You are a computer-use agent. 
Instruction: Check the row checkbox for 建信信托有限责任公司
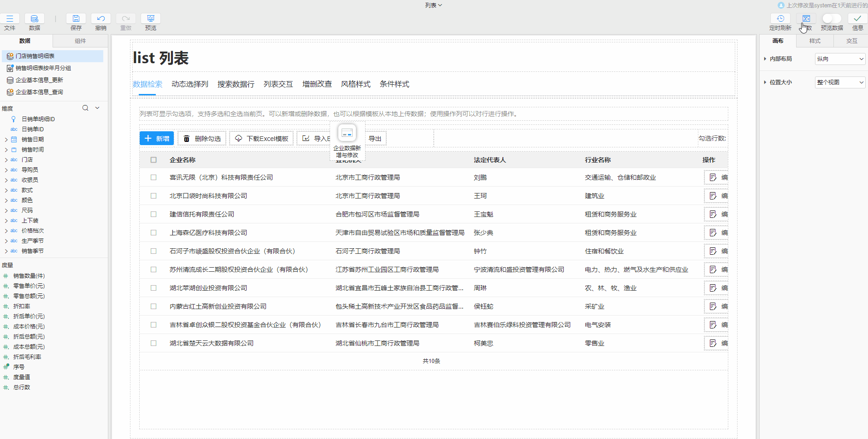(154, 214)
